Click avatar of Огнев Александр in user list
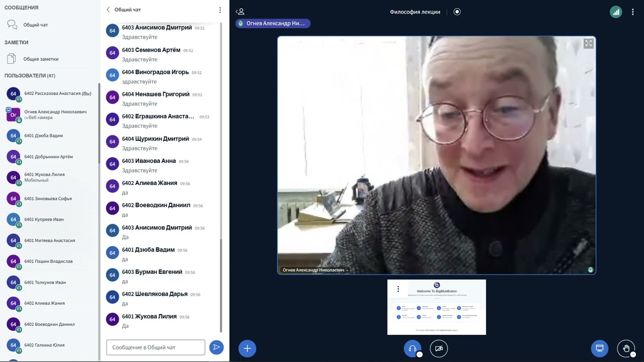The height and width of the screenshot is (362, 644). 13,115
